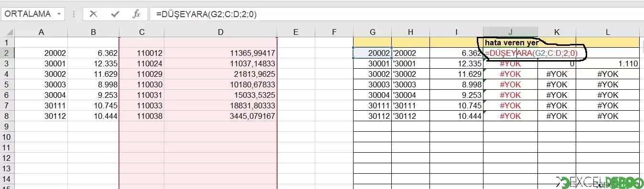Click inside the formula bar text

coord(397,14)
